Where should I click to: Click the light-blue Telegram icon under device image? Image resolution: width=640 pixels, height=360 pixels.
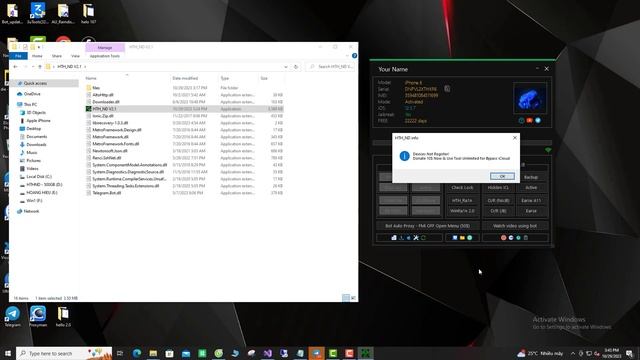[x=538, y=120]
